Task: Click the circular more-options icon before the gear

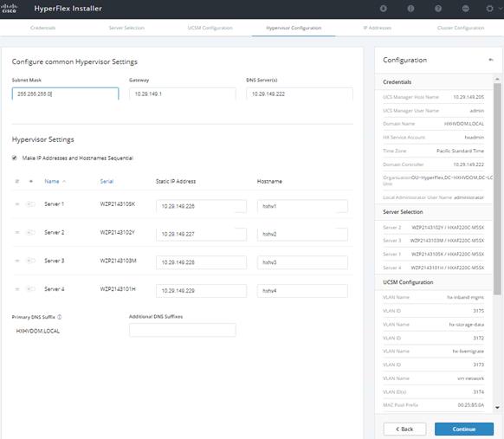Action: (x=465, y=9)
